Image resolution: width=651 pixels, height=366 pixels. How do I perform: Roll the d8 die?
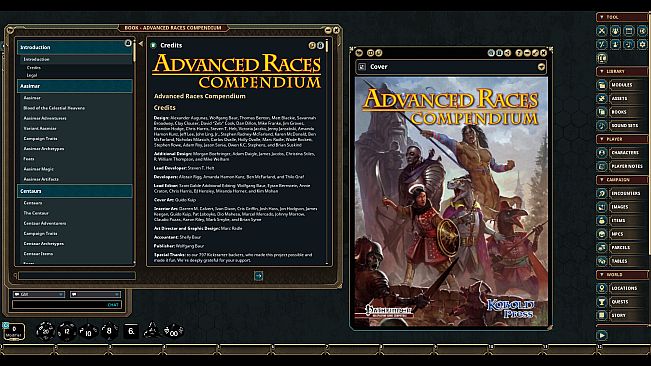coord(109,331)
